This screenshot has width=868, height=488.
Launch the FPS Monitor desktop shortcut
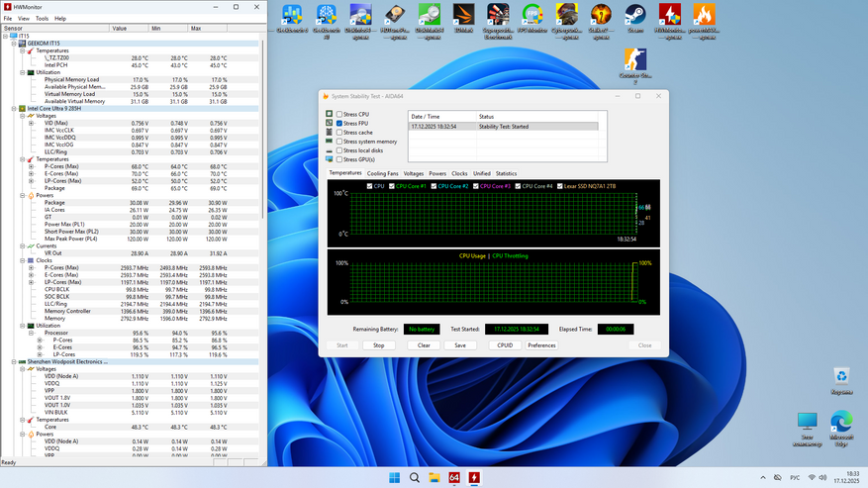point(532,17)
